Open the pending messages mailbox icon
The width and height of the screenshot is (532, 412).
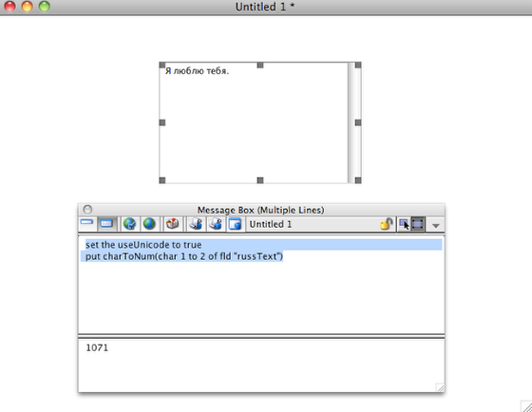pos(172,224)
